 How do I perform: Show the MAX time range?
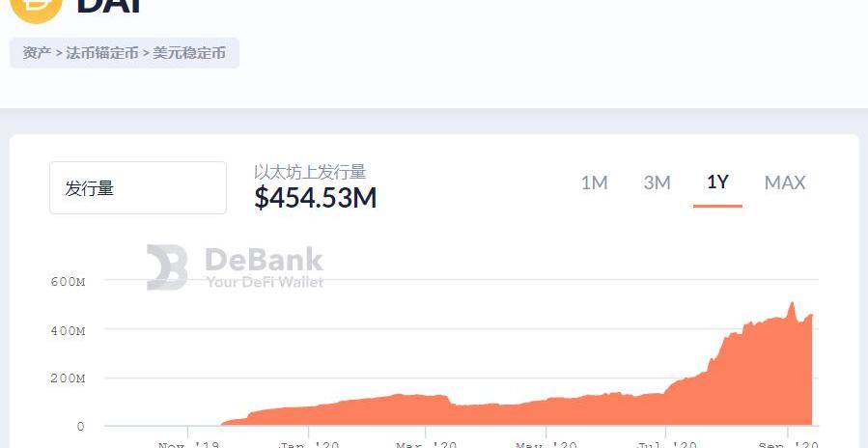coord(784,182)
